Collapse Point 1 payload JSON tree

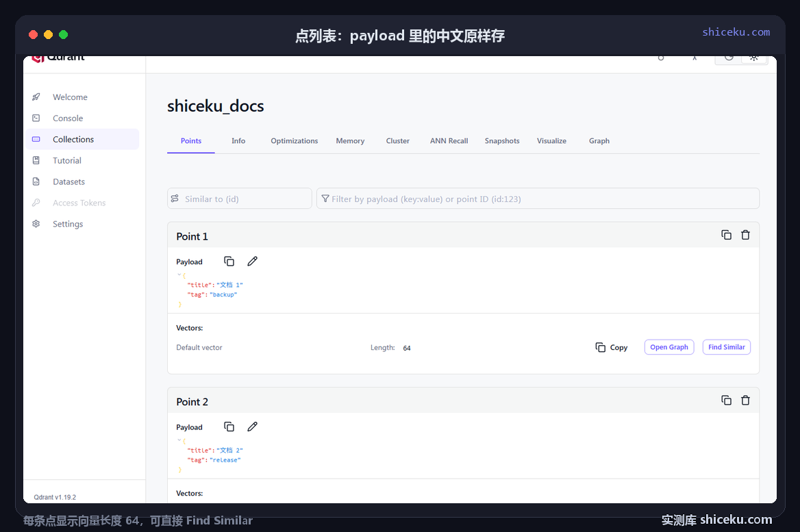tap(179, 275)
